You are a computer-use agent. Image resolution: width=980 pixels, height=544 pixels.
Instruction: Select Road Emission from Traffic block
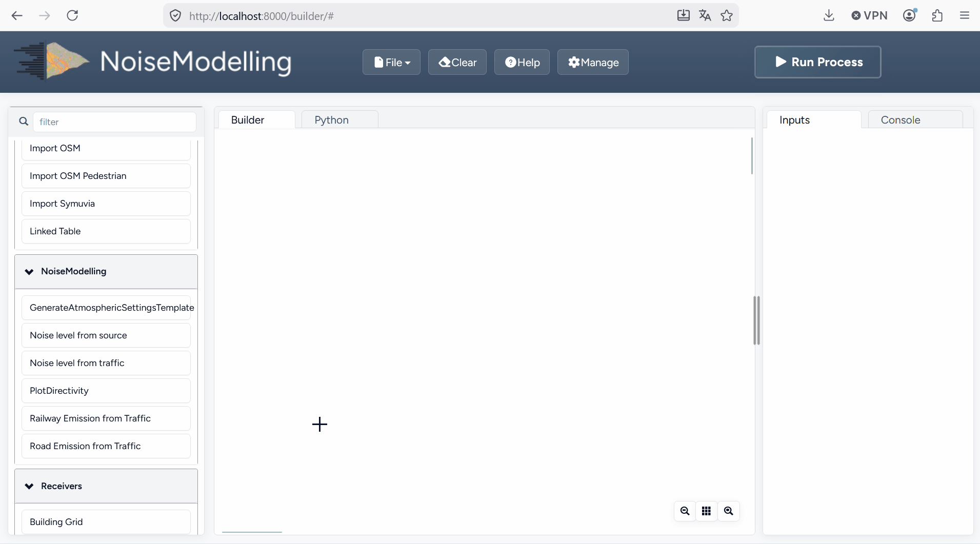click(x=106, y=446)
